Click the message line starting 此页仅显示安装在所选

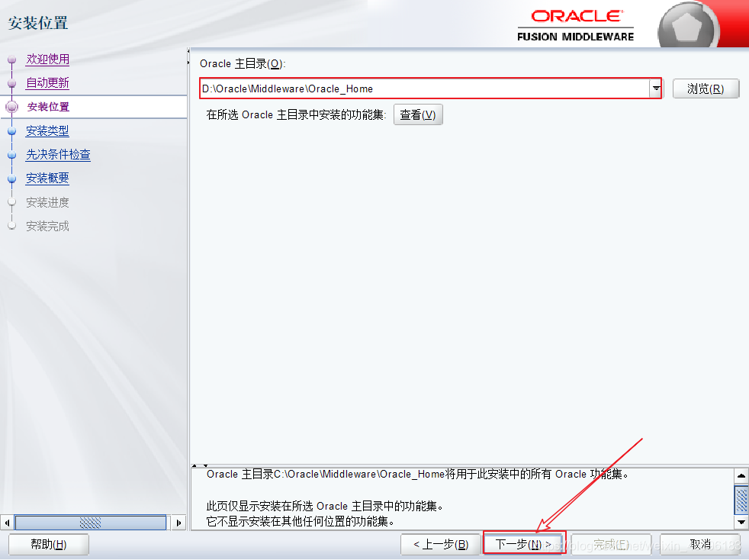coord(324,506)
